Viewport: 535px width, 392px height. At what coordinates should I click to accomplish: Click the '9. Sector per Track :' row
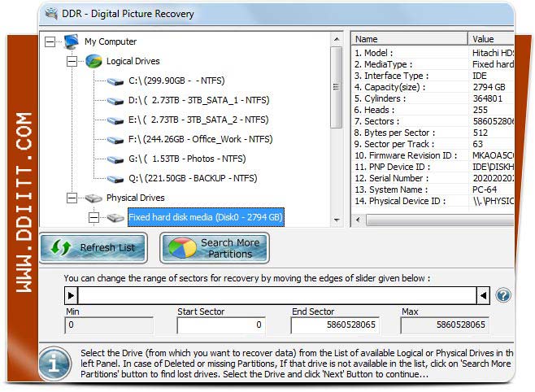coord(433,144)
